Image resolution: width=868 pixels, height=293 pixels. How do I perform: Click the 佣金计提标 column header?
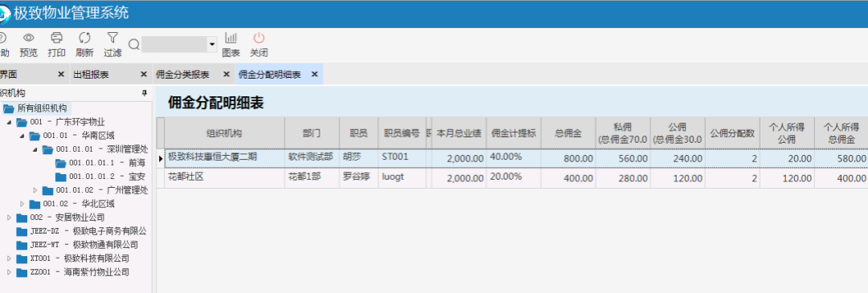(x=514, y=133)
